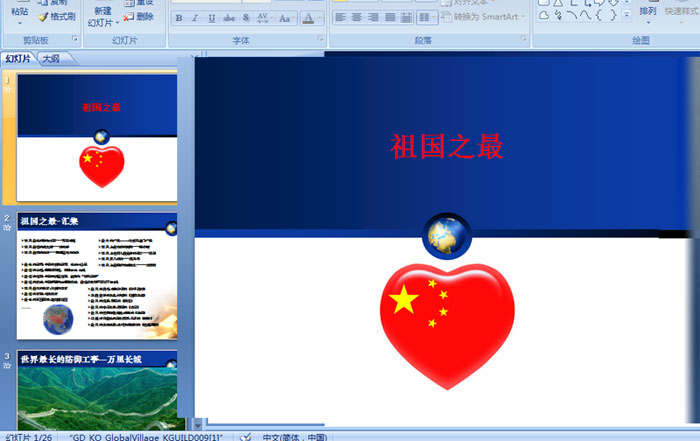Apply the font color A button

(x=308, y=18)
